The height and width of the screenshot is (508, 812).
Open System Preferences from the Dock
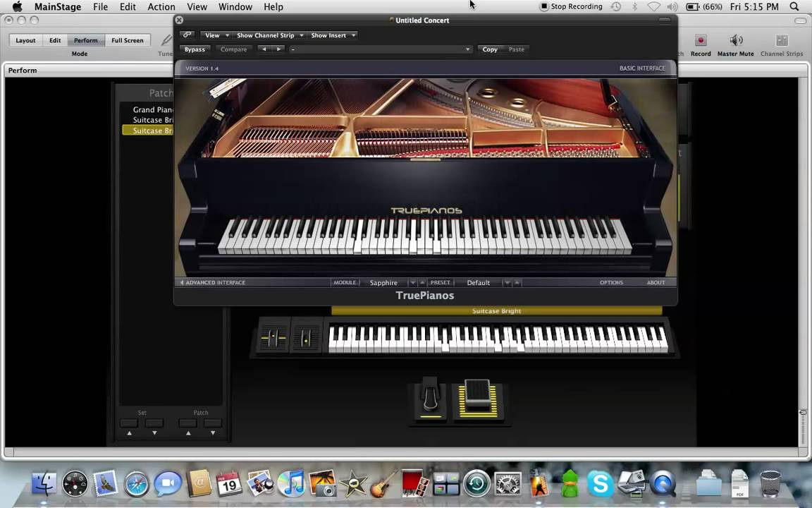coord(508,483)
